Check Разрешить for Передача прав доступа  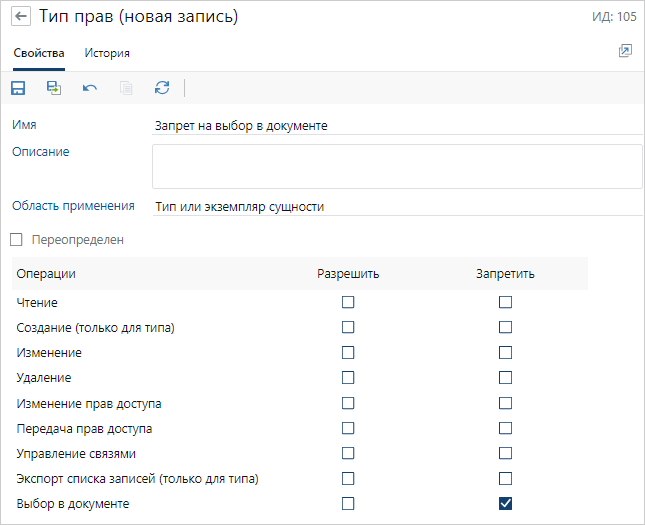348,429
